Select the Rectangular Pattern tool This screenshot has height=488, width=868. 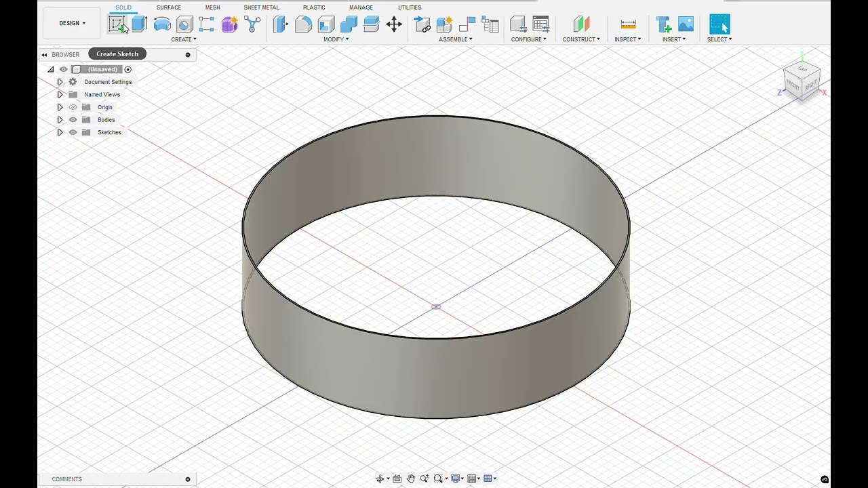[207, 24]
